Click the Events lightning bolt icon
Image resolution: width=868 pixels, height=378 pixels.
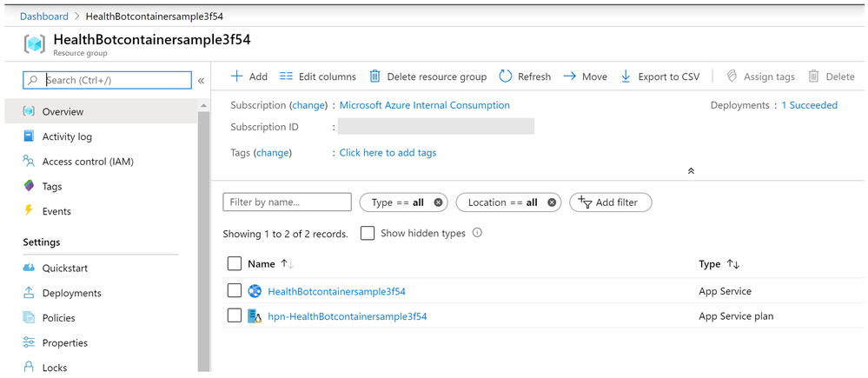click(29, 211)
